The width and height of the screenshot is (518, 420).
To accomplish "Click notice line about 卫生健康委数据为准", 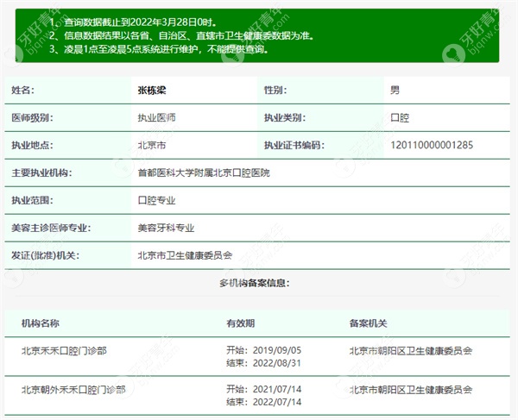I will [181, 35].
